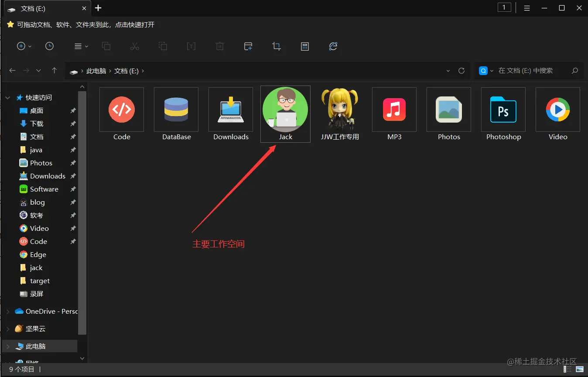Unpin blog via its pin icon

click(73, 202)
